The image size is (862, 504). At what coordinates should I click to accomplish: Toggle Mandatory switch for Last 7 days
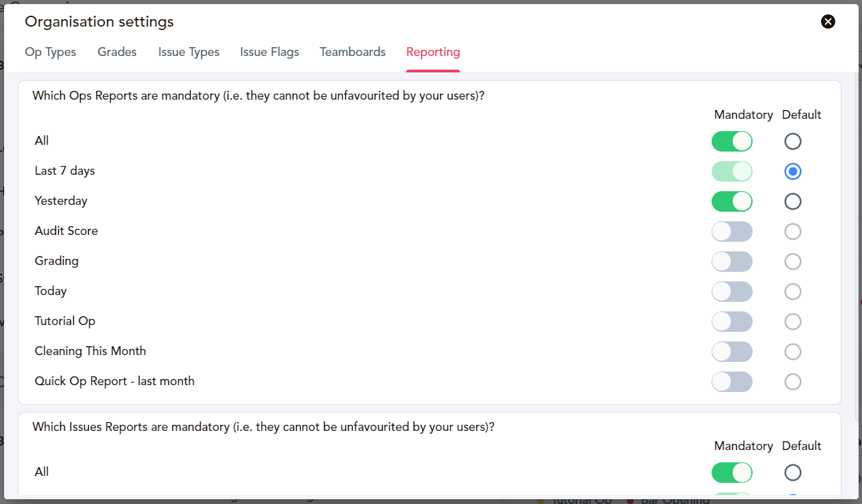click(731, 171)
